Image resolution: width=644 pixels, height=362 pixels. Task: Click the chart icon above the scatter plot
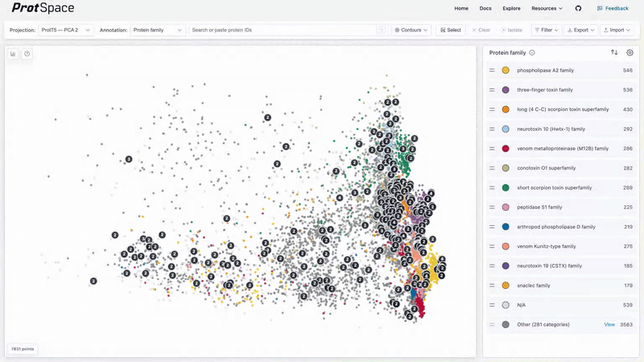(x=13, y=54)
